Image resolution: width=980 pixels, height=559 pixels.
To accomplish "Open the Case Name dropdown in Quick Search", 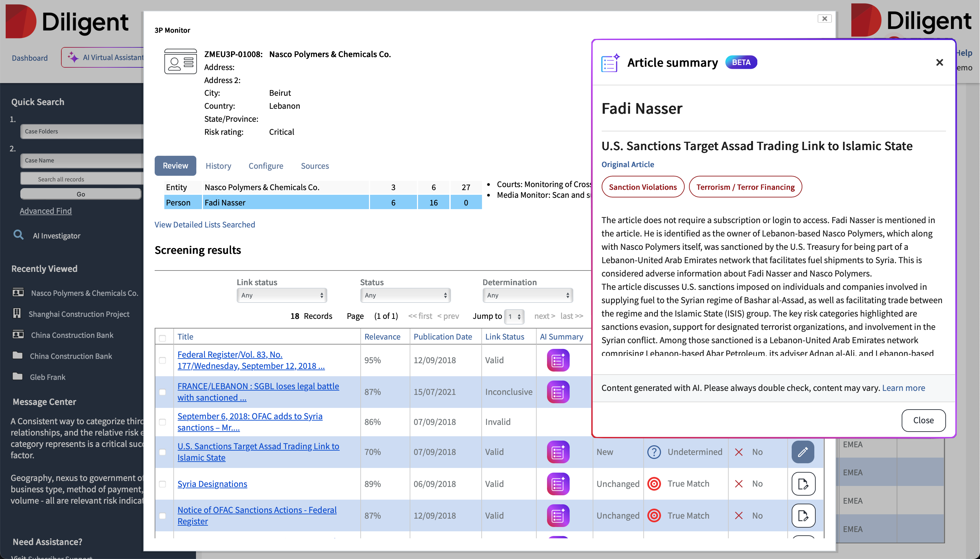I will coord(82,160).
